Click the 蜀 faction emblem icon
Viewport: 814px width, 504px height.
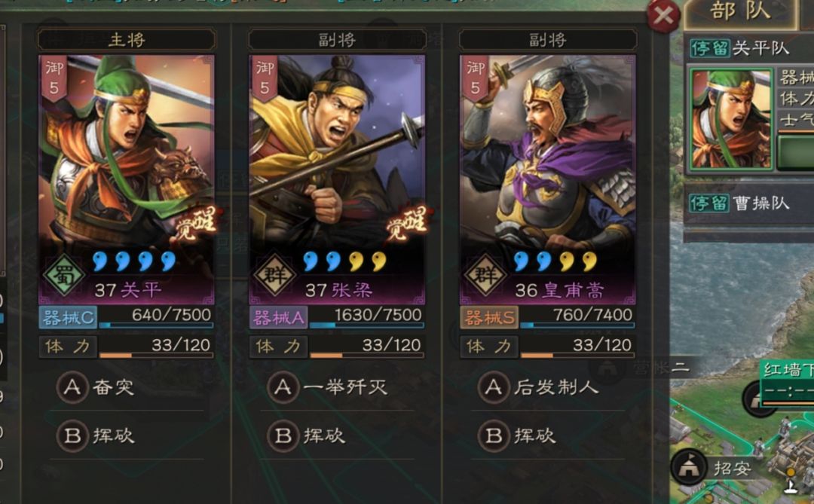pos(64,275)
